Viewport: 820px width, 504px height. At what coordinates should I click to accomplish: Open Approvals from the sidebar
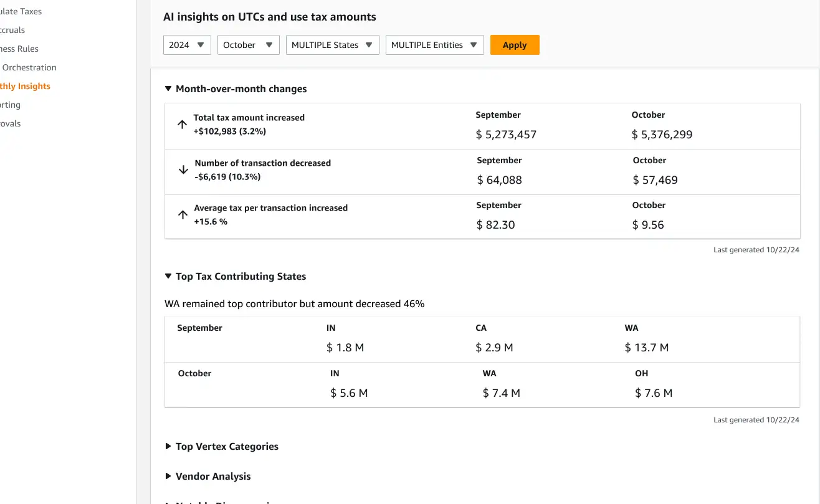click(x=11, y=123)
